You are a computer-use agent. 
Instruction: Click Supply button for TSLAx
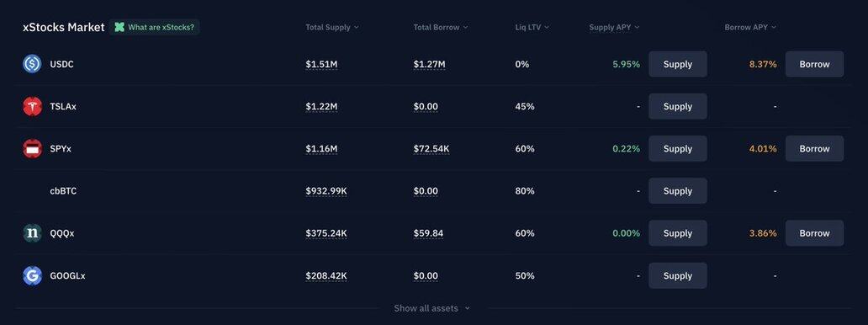(x=678, y=106)
